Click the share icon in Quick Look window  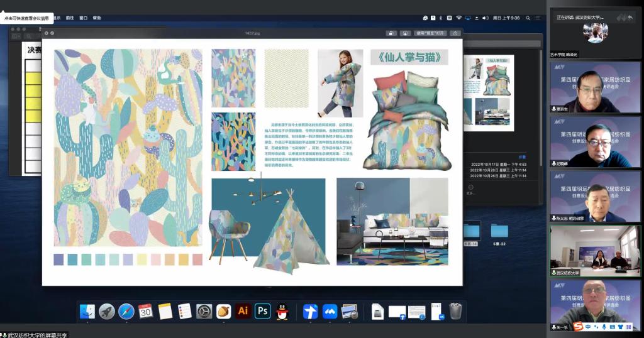pyautogui.click(x=455, y=33)
